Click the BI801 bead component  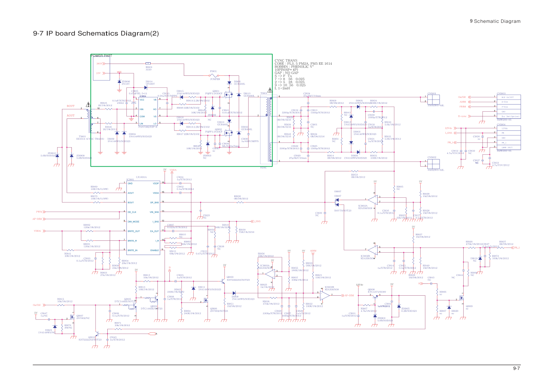148,64
